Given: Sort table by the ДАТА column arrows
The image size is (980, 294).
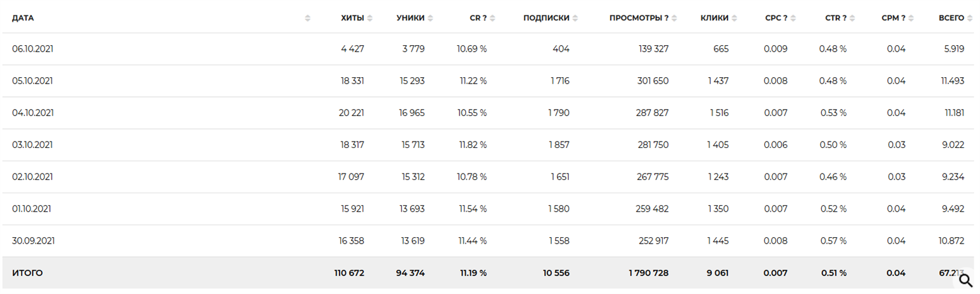Looking at the screenshot, I should [x=308, y=18].
